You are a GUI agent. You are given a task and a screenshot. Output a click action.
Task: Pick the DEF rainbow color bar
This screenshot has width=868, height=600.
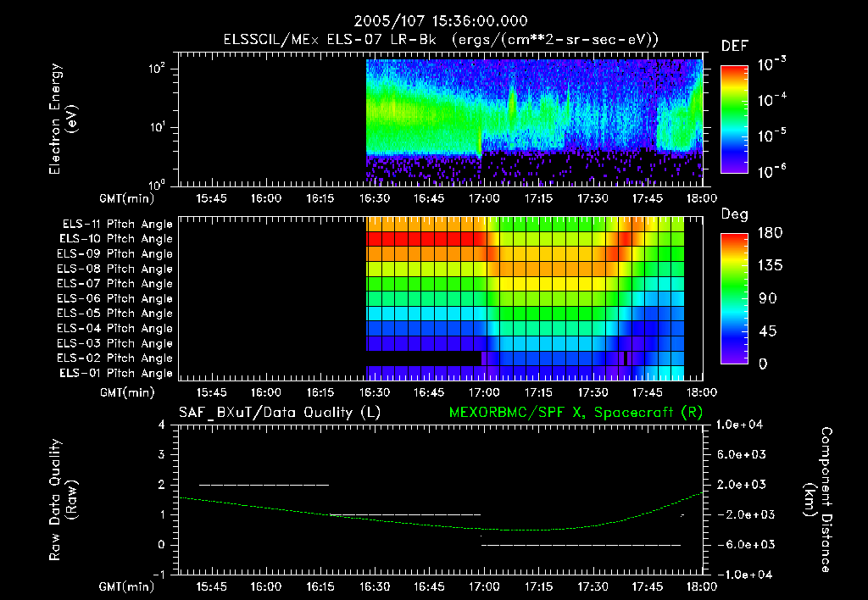[x=735, y=119]
